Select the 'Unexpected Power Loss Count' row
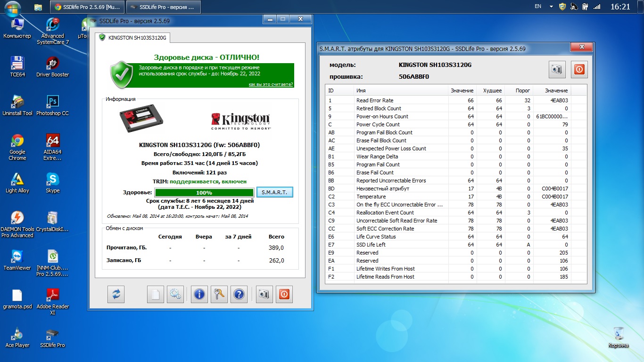This screenshot has height=362, width=644. point(456,148)
